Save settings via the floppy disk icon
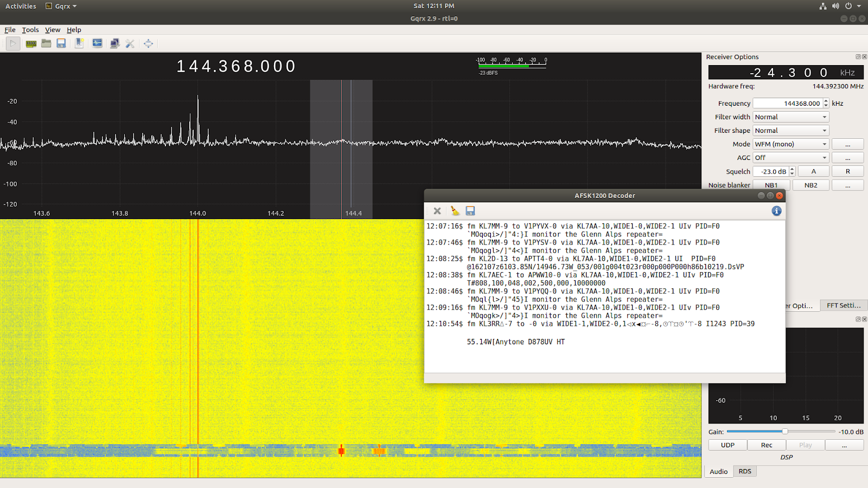Viewport: 868px width, 488px height. pyautogui.click(x=61, y=43)
